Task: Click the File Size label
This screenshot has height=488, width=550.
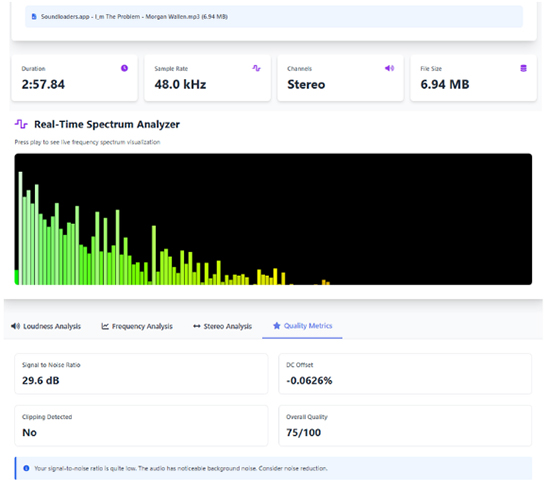Action: pos(431,69)
